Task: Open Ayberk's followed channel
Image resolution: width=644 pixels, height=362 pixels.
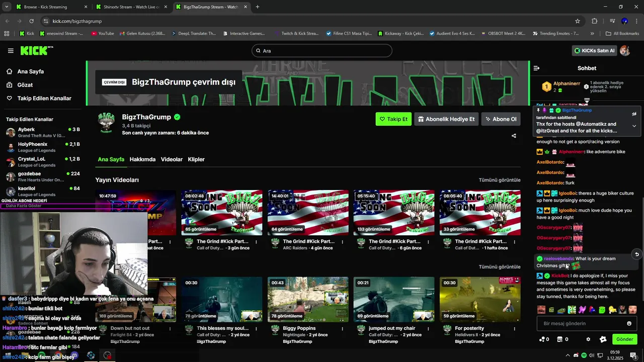Action: point(43,132)
